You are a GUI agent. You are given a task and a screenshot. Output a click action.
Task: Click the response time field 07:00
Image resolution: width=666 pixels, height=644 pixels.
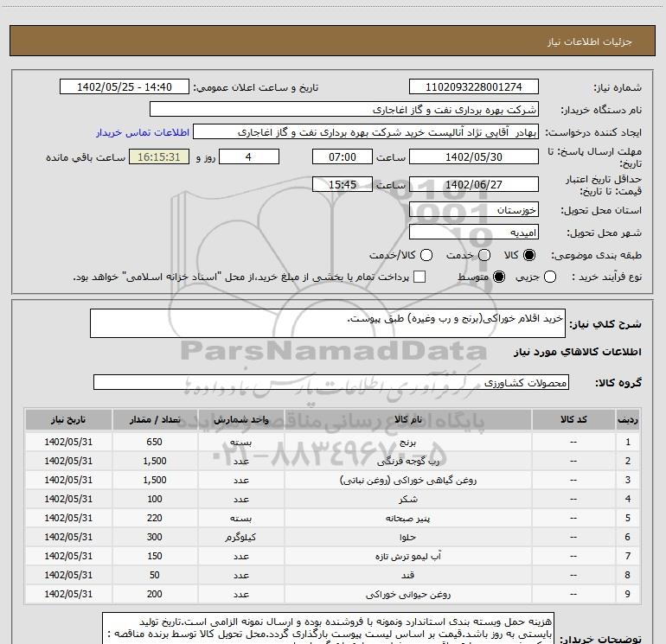coord(343,156)
